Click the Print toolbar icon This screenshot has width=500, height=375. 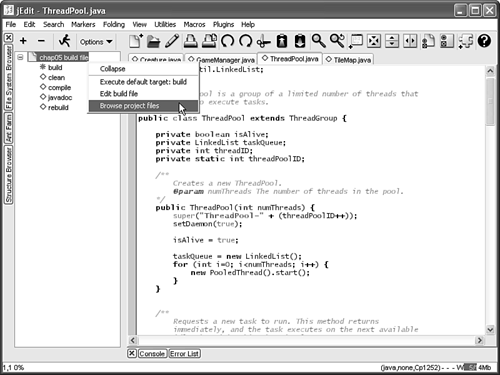pyautogui.click(x=191, y=41)
